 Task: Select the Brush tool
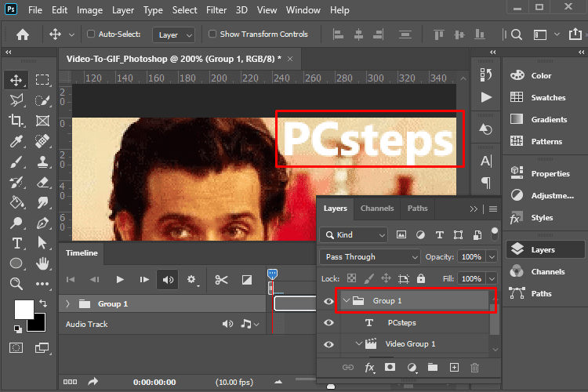[x=16, y=162]
